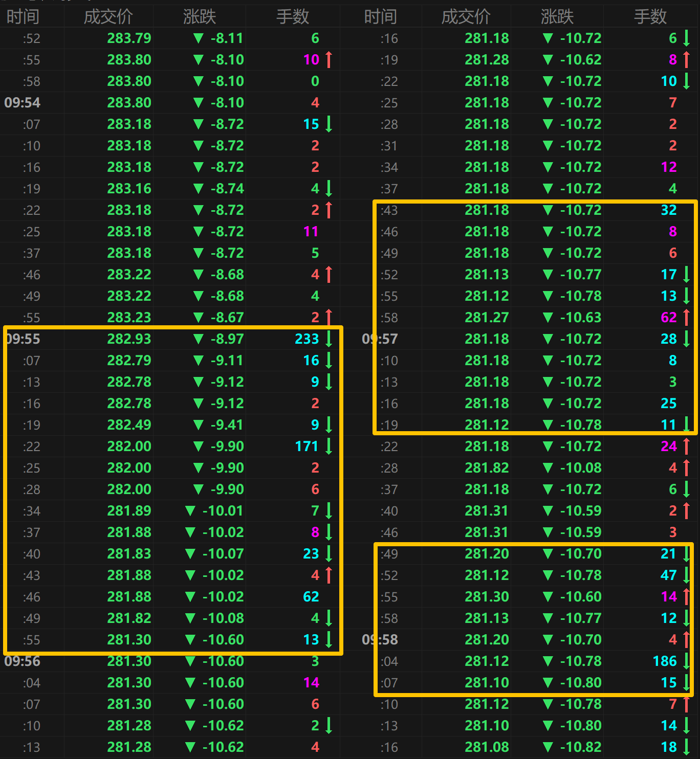Click the volume figure 21
700x759 pixels.
[x=668, y=553]
